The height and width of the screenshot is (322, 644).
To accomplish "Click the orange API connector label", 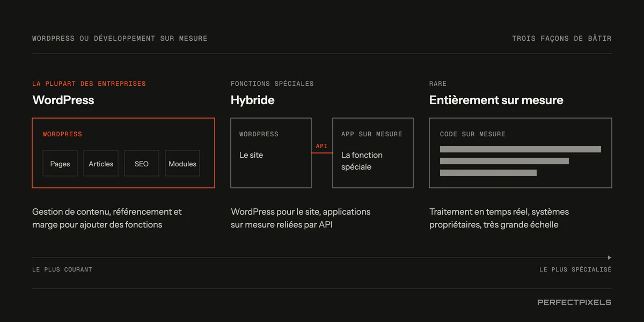I will click(322, 146).
